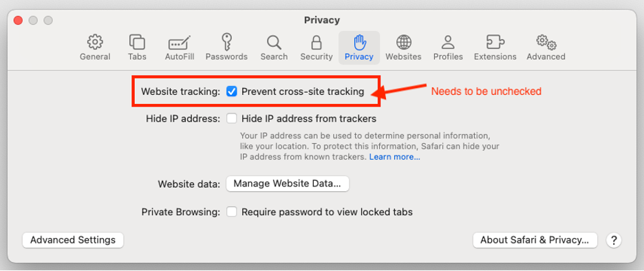Image resolution: width=644 pixels, height=271 pixels.
Task: Enable Hide IP address from trackers
Action: coord(232,119)
